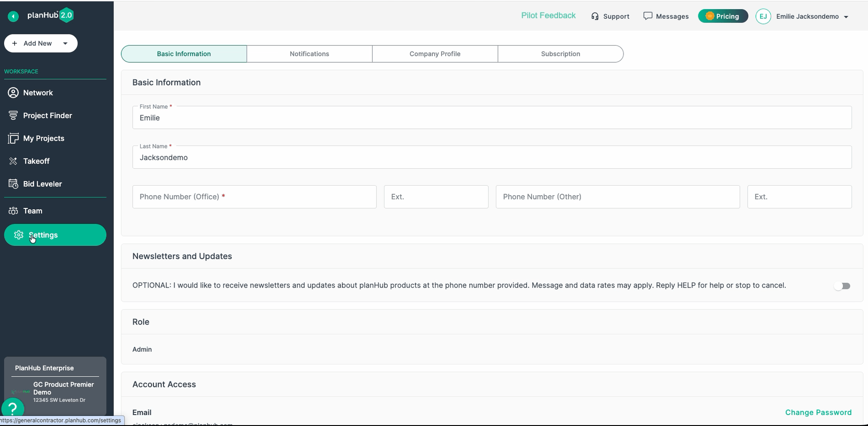The height and width of the screenshot is (426, 868).
Task: Click the planHub 2.0 logo
Action: (50, 15)
